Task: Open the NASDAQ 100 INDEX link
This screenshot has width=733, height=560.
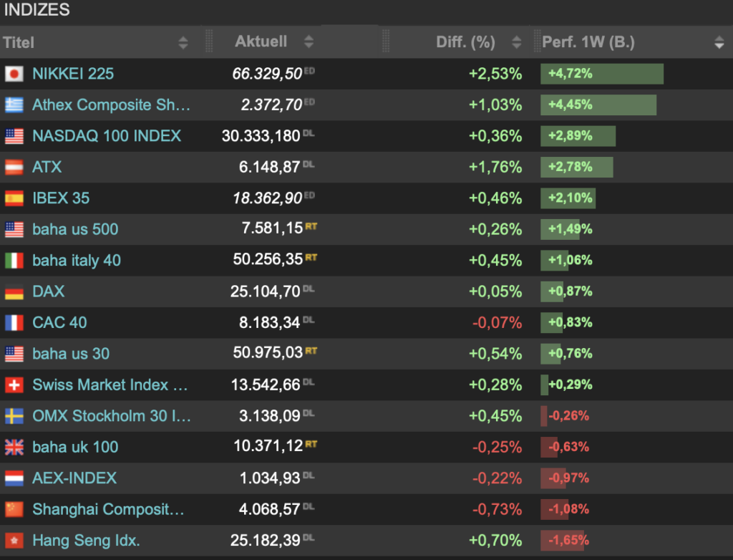Action: tap(107, 135)
